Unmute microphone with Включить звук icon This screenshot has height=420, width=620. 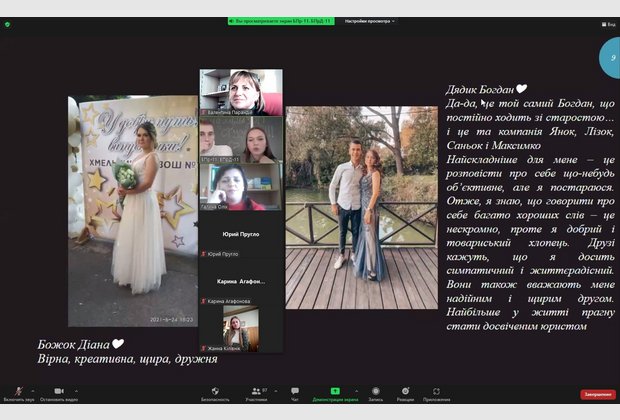pos(17,391)
